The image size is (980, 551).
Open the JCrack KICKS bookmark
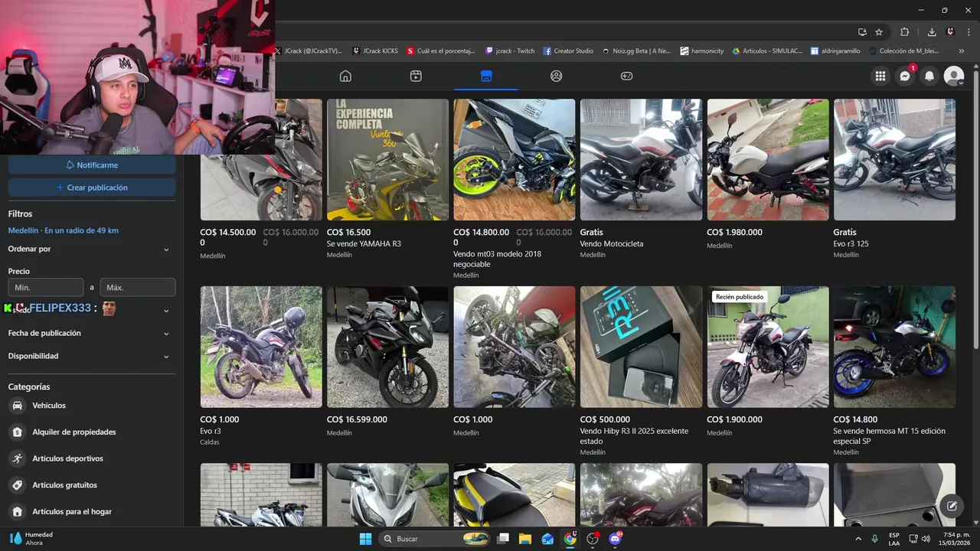click(x=375, y=51)
